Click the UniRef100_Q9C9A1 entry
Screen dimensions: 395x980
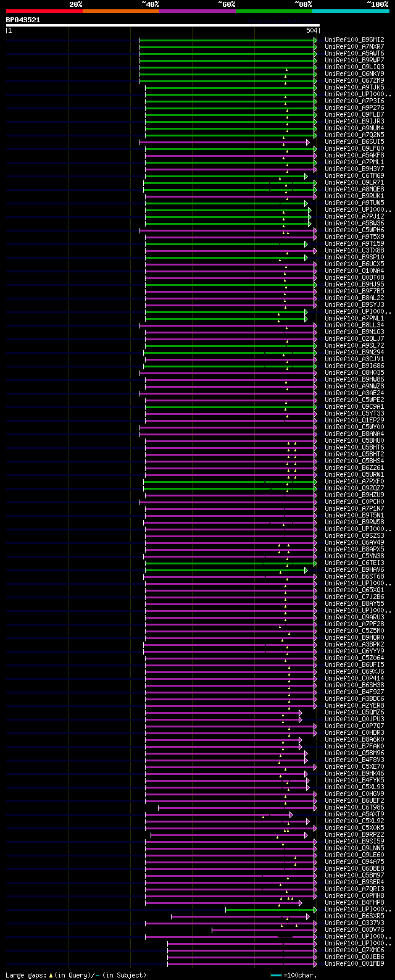click(x=354, y=406)
